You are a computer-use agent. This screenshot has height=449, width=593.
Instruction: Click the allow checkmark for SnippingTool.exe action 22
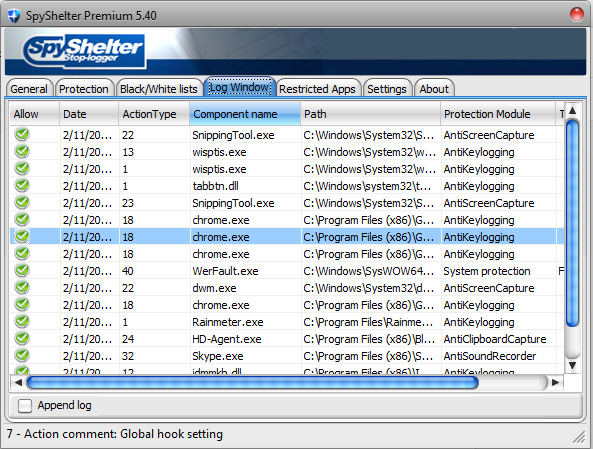[x=22, y=134]
